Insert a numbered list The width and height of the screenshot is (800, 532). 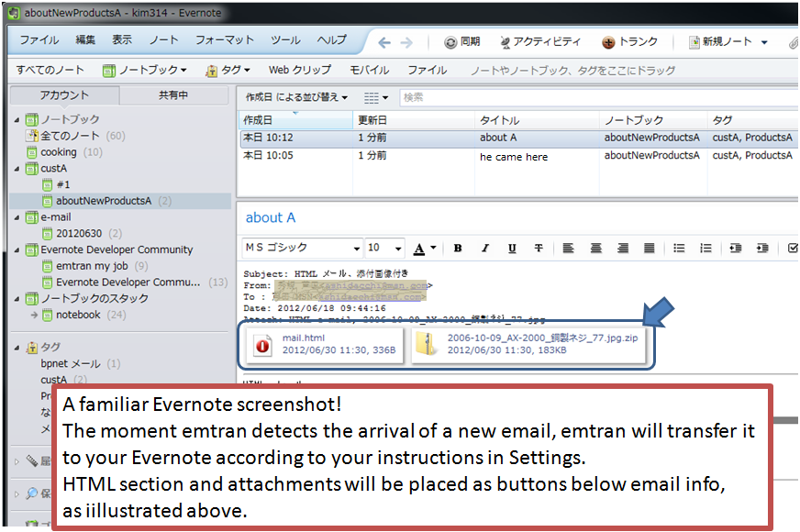click(x=706, y=248)
